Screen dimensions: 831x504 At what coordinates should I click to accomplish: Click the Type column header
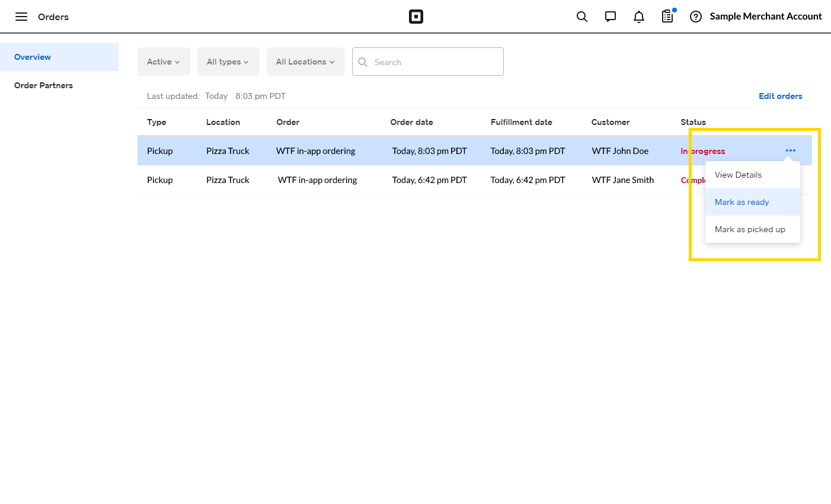[156, 122]
